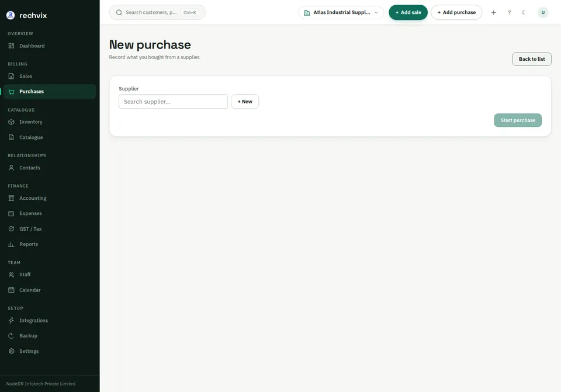The height and width of the screenshot is (392, 561).
Task: Focus the global search customers field
Action: pos(157,12)
